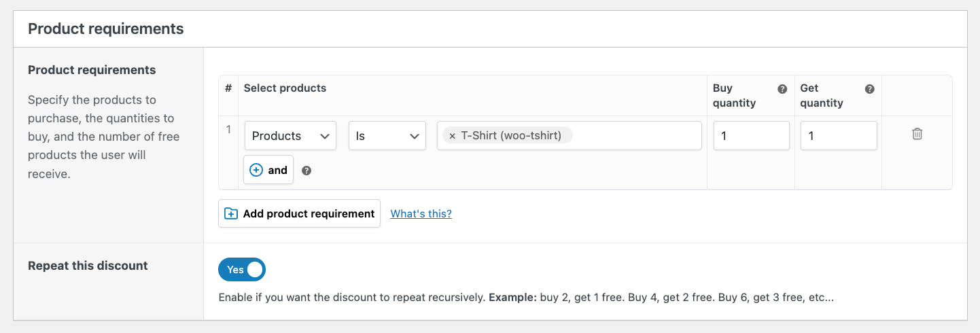Viewport: 980px width, 333px height.
Task: Click the T-Shirt (woo-tshirt) tag label
Action: (x=511, y=136)
